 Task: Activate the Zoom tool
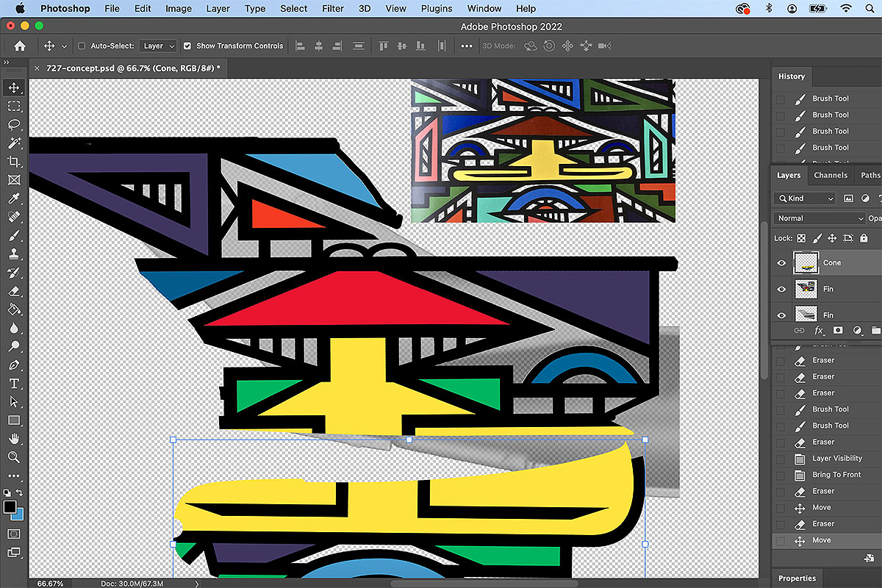pos(14,457)
